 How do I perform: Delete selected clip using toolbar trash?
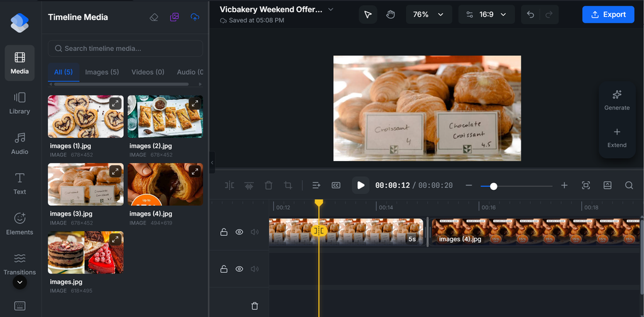pos(269,186)
